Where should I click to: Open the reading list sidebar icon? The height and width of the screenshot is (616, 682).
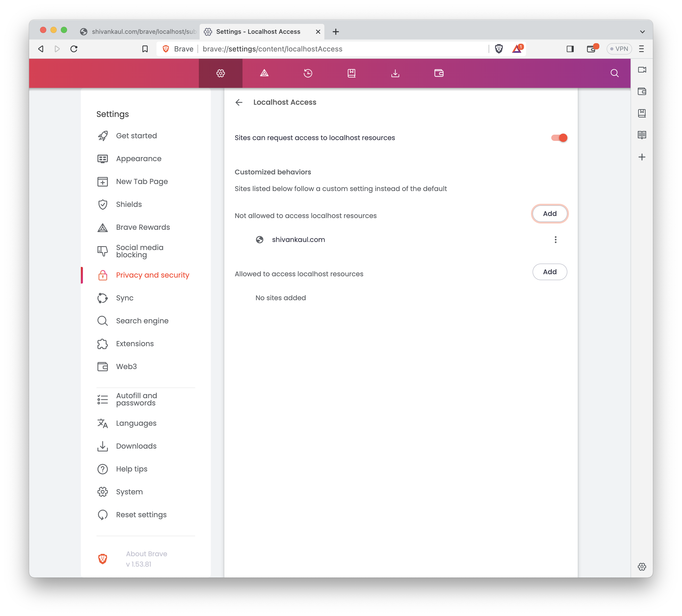point(642,135)
